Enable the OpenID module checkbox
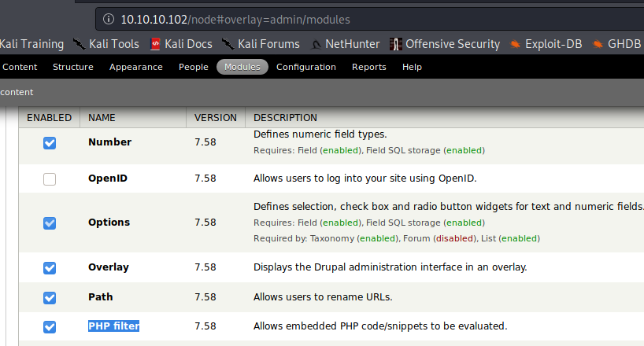This screenshot has width=644, height=346. click(50, 179)
